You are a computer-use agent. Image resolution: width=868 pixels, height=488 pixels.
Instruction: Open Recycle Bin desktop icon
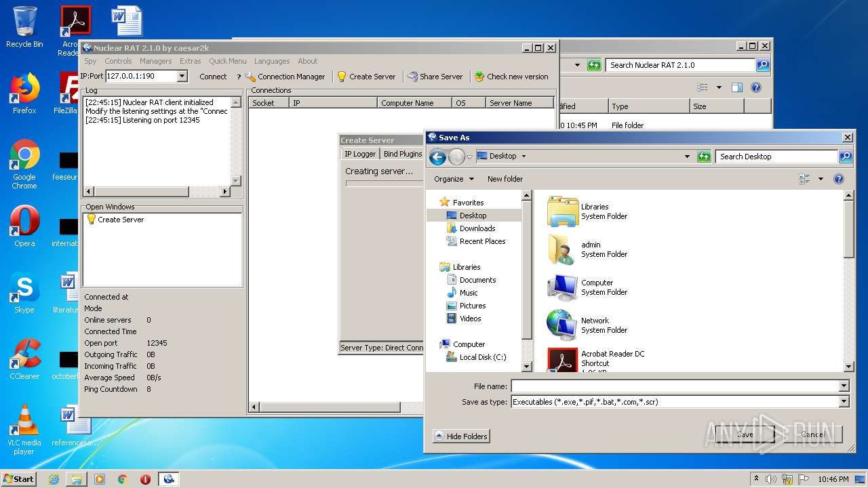tap(24, 27)
